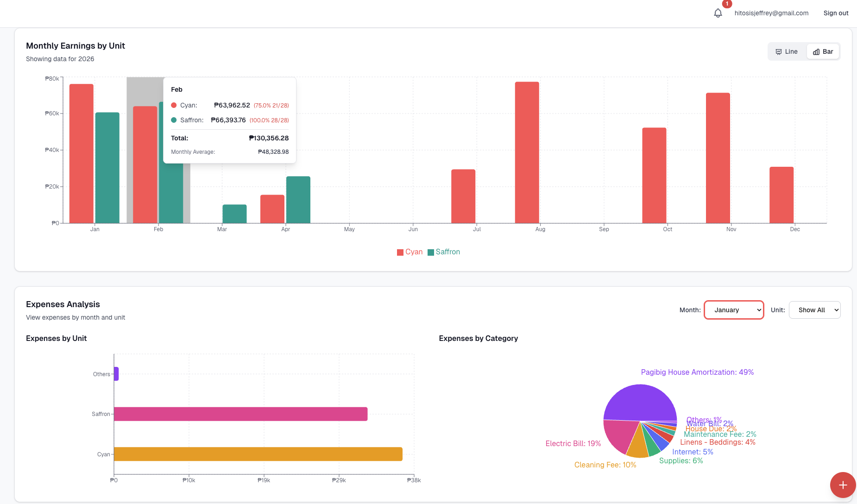Click the green Saffron legend square

[431, 252]
